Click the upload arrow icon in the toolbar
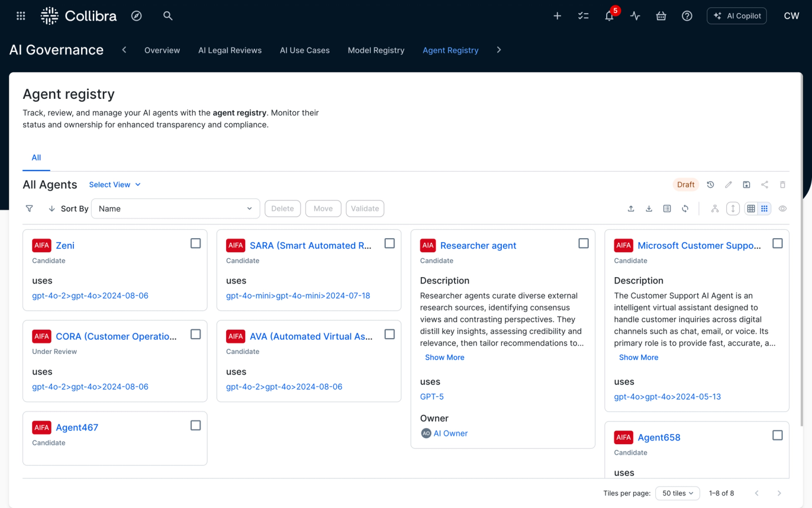Image resolution: width=812 pixels, height=508 pixels. click(x=631, y=209)
